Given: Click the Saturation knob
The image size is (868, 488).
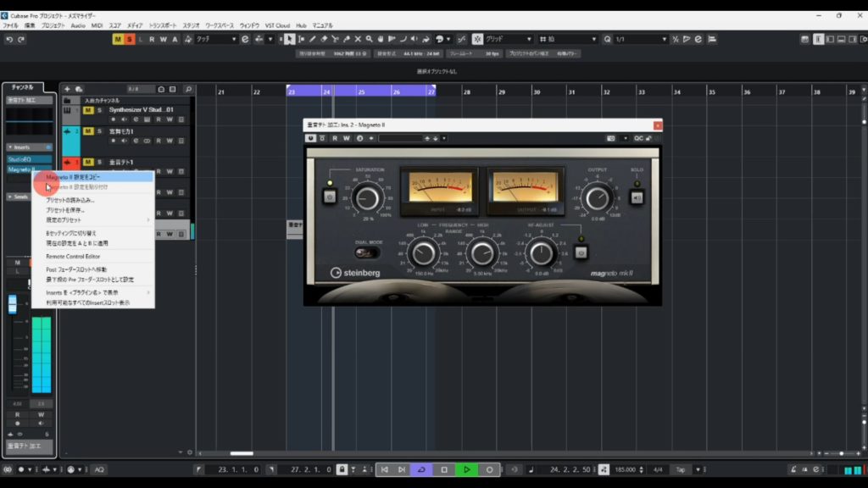Looking at the screenshot, I should coord(367,198).
